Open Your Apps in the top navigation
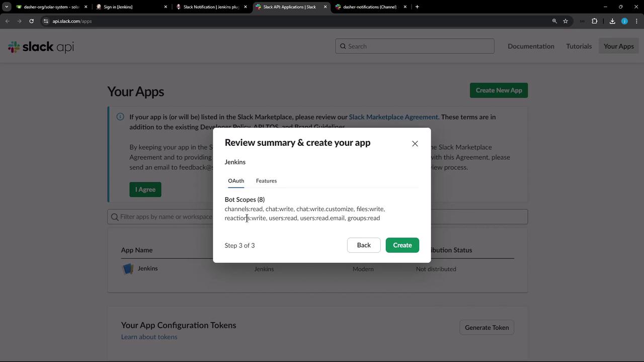 tap(619, 46)
